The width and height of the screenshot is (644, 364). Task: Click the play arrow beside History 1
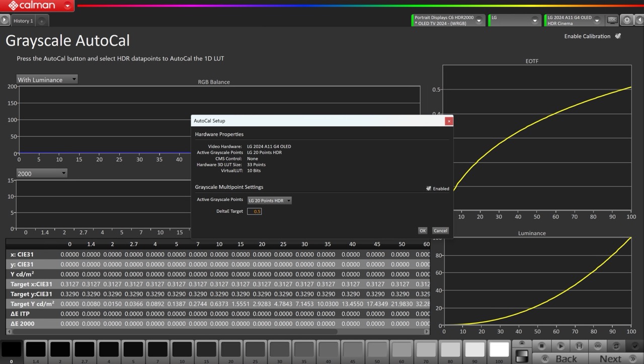pyautogui.click(x=5, y=20)
